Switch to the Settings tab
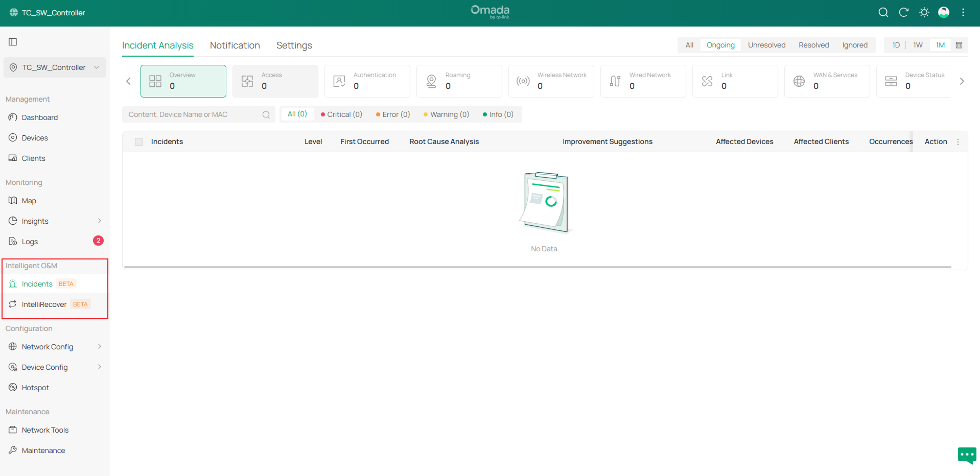The height and width of the screenshot is (476, 980). pos(294,46)
